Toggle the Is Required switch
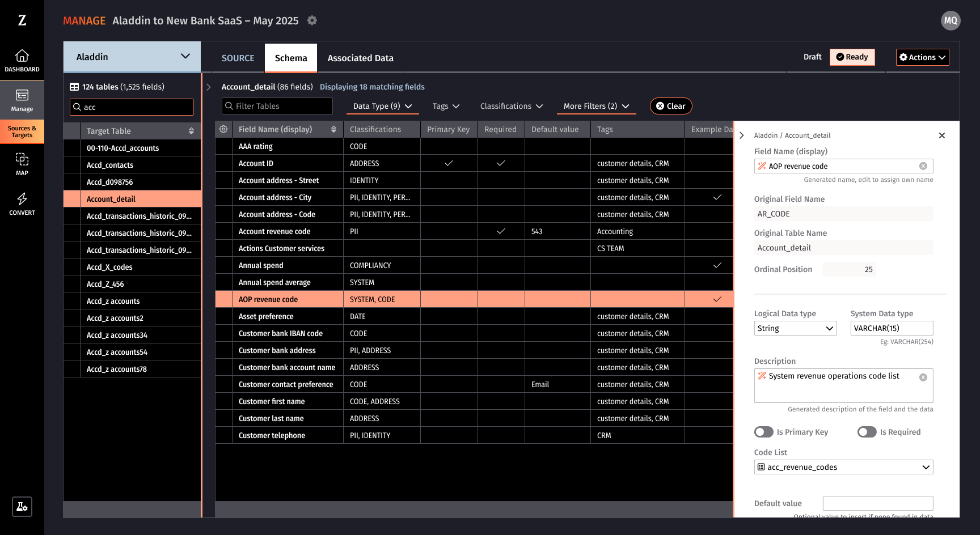The image size is (980, 535). coord(867,432)
